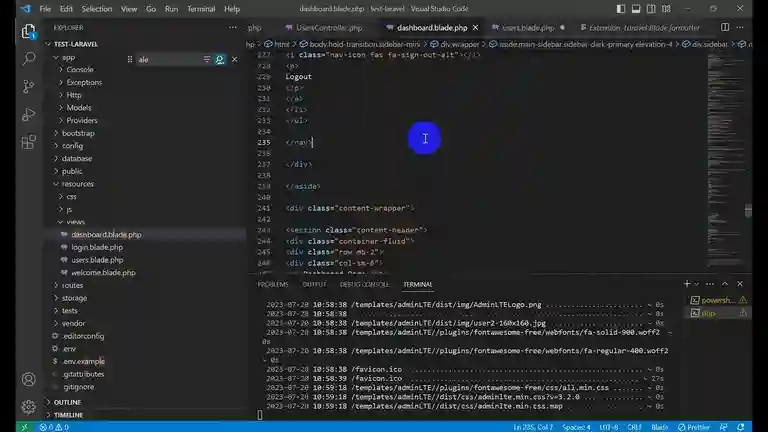Open the Selection menu
Screen dimensions: 768x432
[x=96, y=9]
